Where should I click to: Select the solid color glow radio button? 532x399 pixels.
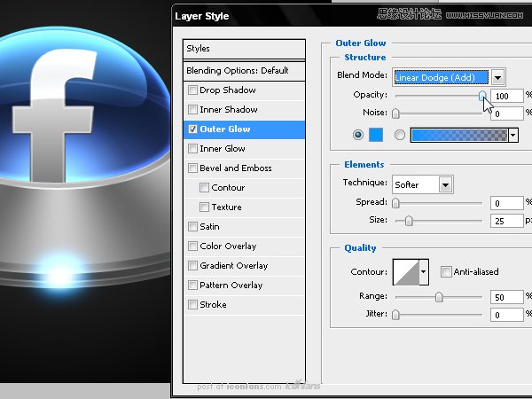[358, 135]
